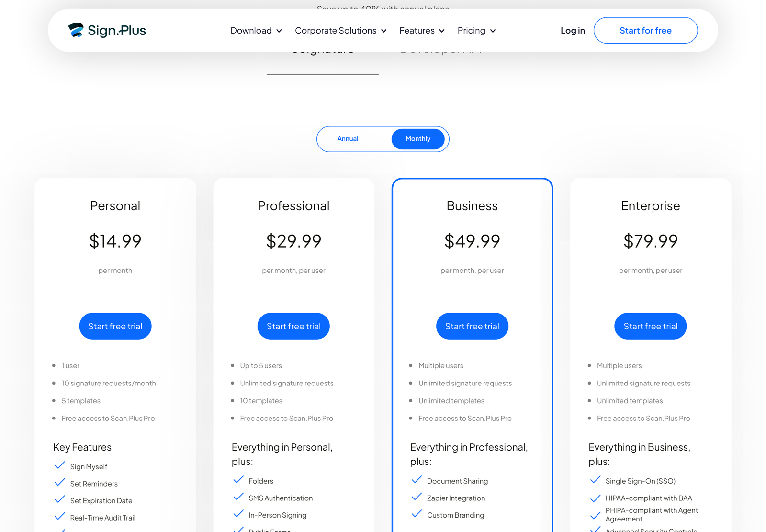Click checkmark icon beside SMS Authentication
Image resolution: width=766 pixels, height=532 pixels.
pyautogui.click(x=238, y=497)
